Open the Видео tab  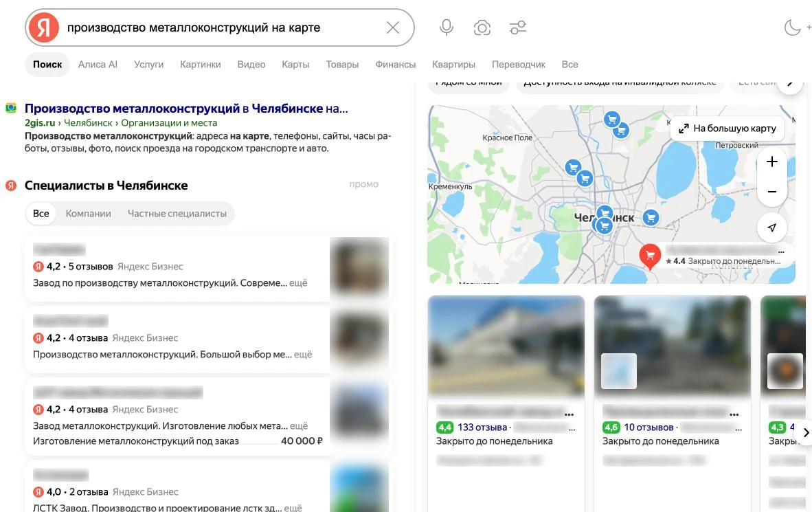click(251, 65)
